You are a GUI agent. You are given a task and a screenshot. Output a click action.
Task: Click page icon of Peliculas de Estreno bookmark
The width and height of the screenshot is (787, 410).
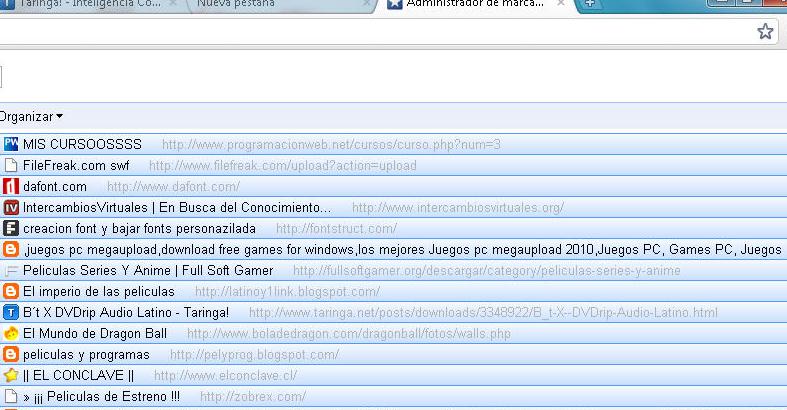[x=11, y=396]
